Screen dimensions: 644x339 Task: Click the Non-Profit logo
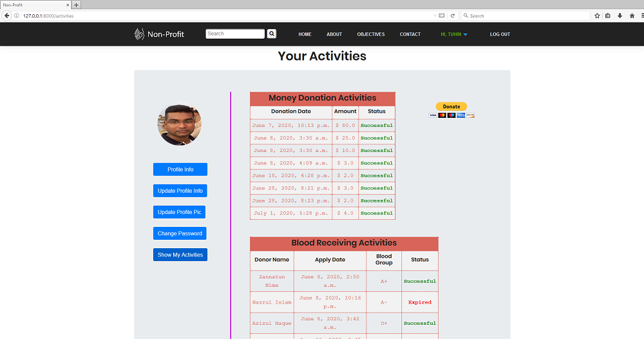click(x=159, y=34)
